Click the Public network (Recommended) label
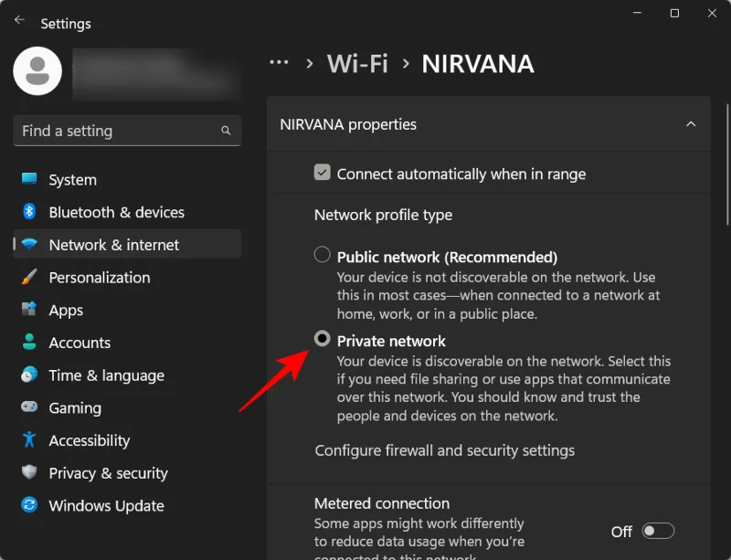This screenshot has width=731, height=560. click(x=447, y=257)
